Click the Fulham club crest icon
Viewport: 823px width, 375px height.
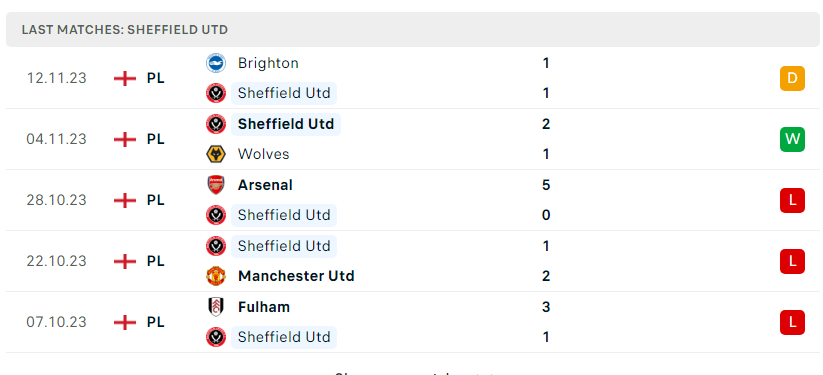tap(216, 307)
